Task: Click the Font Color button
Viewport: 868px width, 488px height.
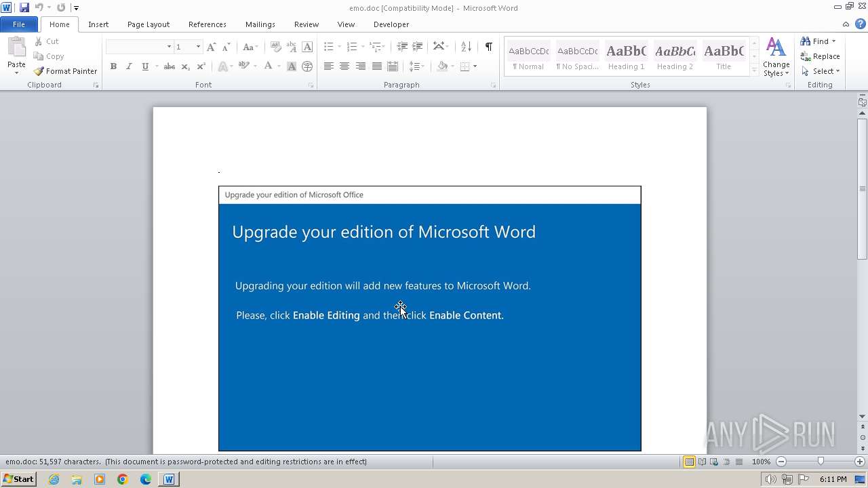Action: [x=269, y=66]
